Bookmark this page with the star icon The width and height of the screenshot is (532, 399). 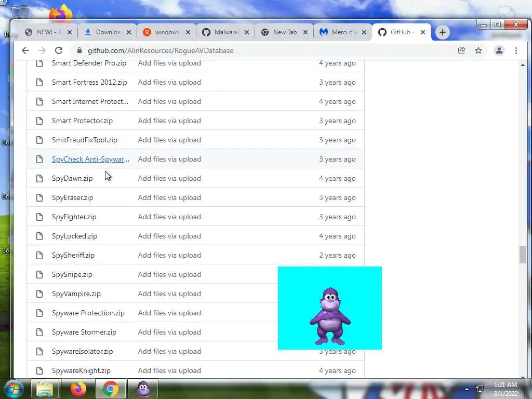pyautogui.click(x=478, y=50)
